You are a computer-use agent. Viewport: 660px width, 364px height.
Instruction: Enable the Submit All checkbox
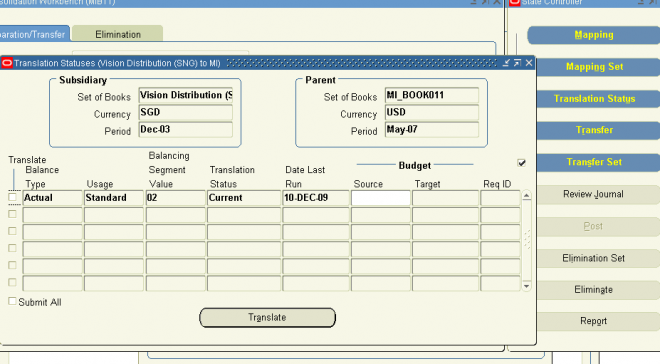[x=12, y=301]
